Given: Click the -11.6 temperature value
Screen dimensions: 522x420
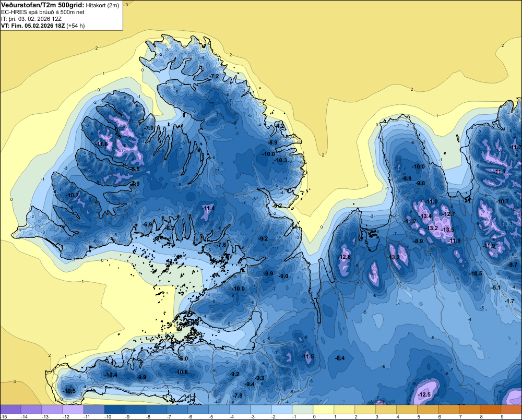Looking at the screenshot, I should pos(102,144).
